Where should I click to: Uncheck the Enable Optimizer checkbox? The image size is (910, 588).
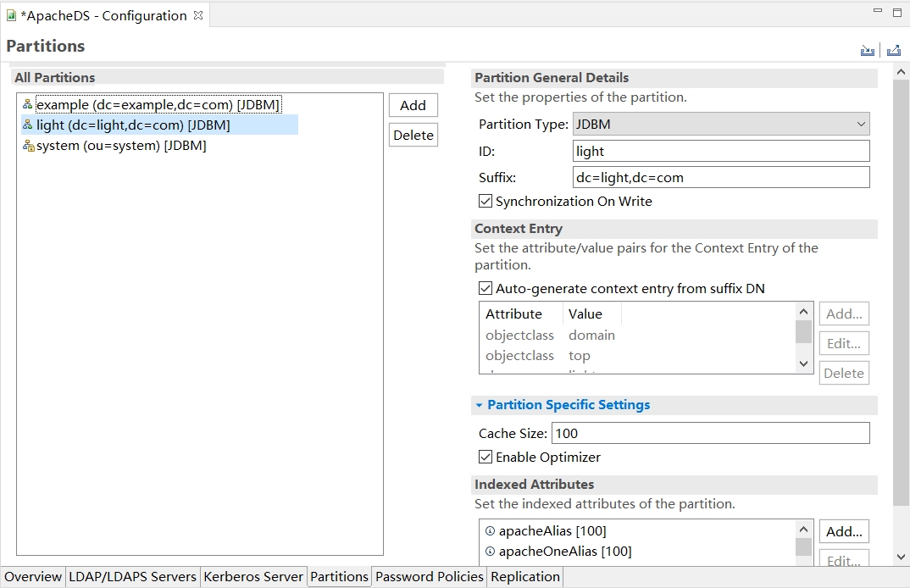pos(486,458)
